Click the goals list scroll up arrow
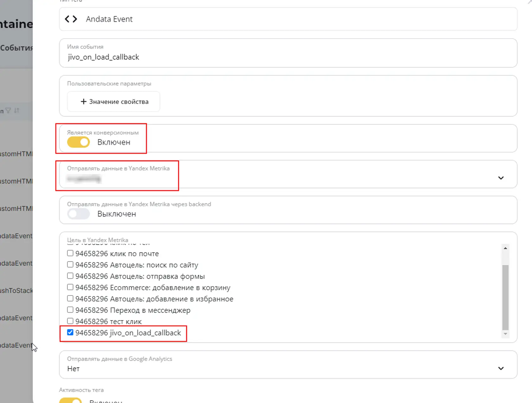 point(505,248)
